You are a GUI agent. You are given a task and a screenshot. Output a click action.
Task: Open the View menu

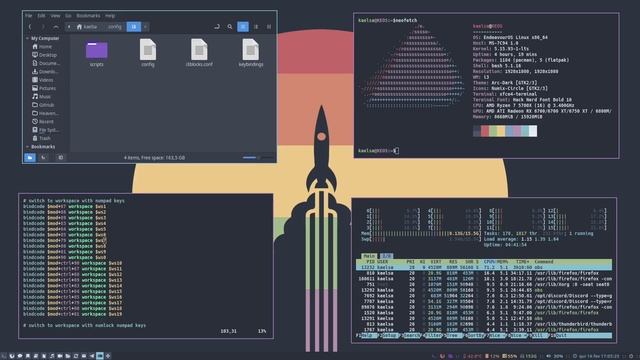[55, 16]
